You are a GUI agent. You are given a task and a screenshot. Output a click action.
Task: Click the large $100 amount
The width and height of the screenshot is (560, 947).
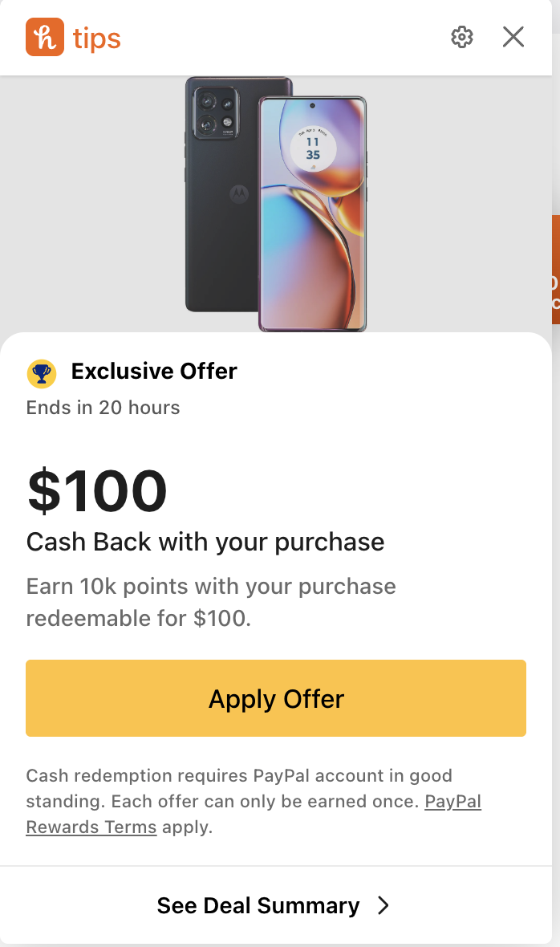coord(97,490)
